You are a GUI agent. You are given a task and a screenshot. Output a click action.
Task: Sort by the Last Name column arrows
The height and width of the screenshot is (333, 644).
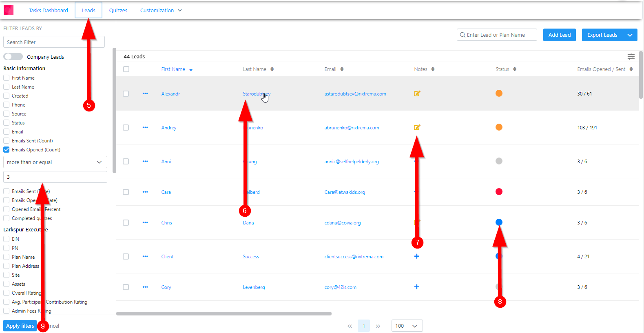272,69
